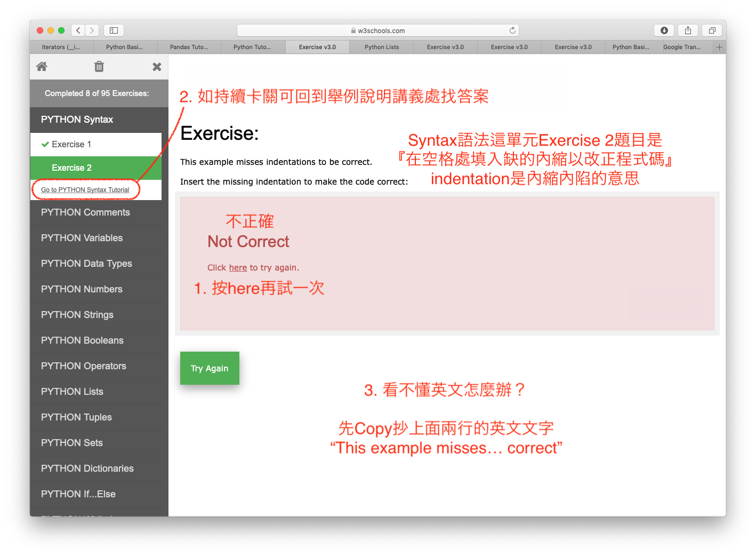Expand PYTHON Data Types section

tap(86, 264)
